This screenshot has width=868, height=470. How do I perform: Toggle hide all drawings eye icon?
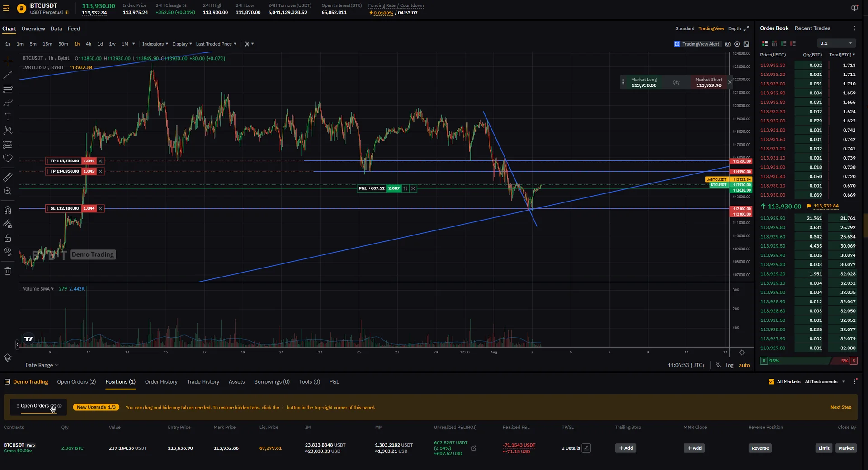8,252
